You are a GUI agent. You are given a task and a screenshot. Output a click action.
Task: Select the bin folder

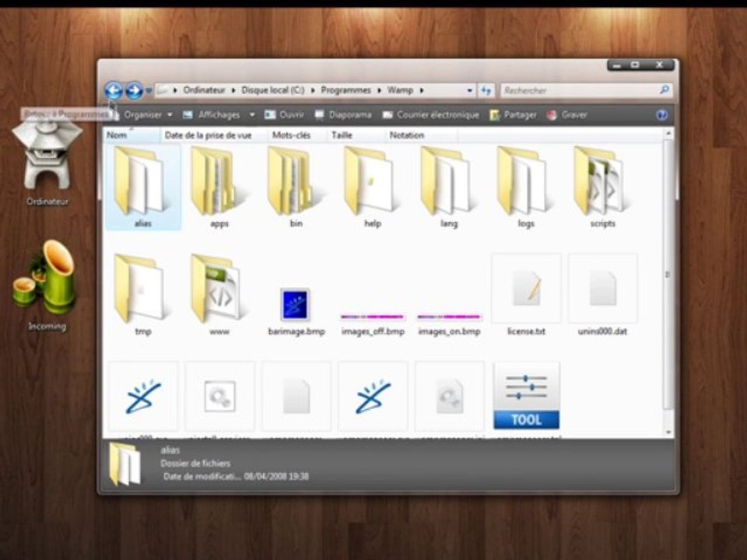click(x=296, y=187)
